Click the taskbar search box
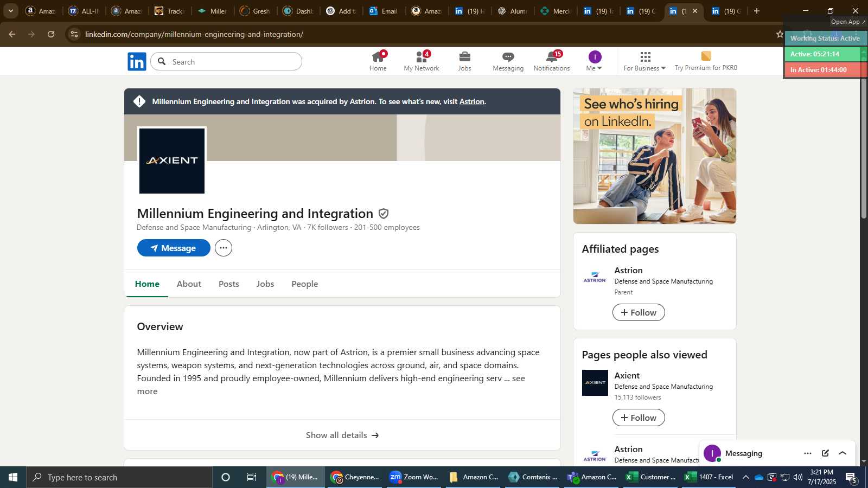 point(119,477)
